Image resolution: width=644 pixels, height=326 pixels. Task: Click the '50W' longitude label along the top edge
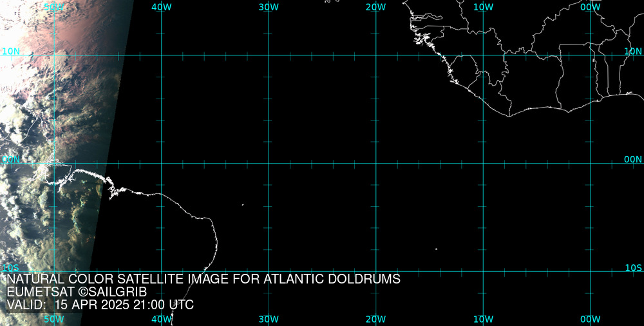click(x=54, y=7)
